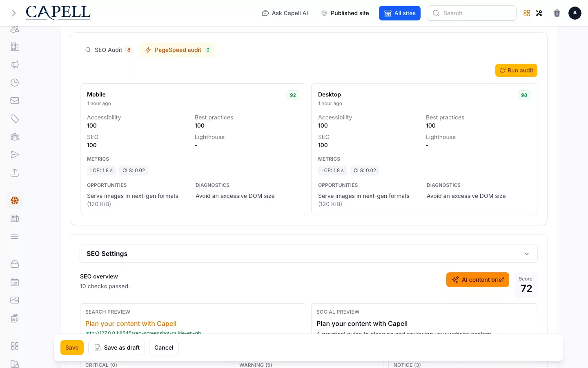View the Published site

pos(345,13)
